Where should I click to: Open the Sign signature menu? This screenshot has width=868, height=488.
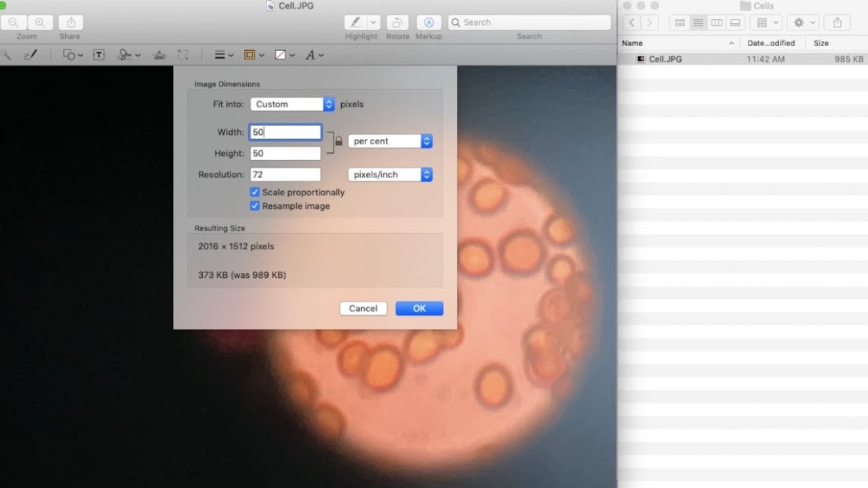129,55
